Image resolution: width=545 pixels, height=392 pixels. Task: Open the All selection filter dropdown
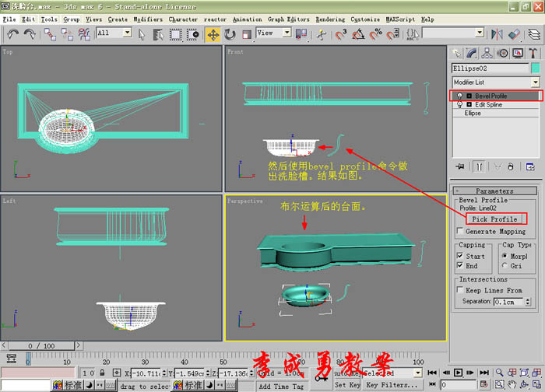pyautogui.click(x=128, y=33)
